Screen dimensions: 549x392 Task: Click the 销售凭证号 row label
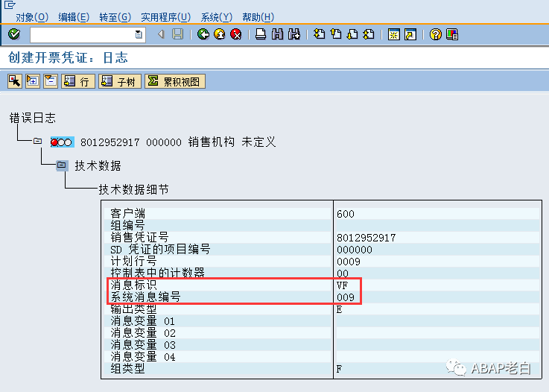coord(140,237)
